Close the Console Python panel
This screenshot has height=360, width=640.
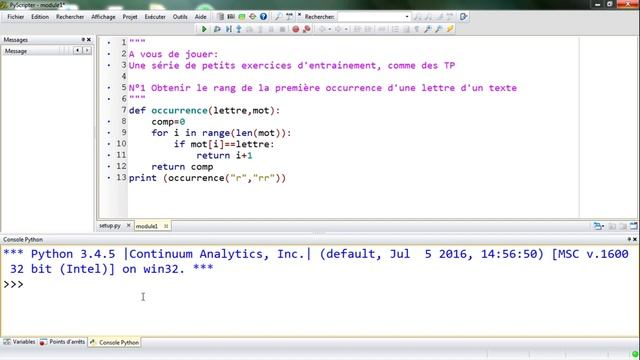coord(635,239)
